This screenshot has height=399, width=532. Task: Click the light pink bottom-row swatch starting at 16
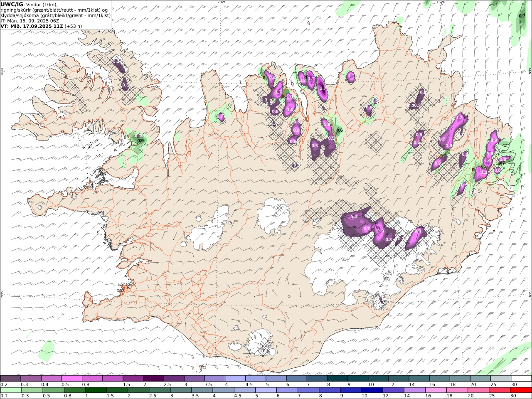pos(435,390)
